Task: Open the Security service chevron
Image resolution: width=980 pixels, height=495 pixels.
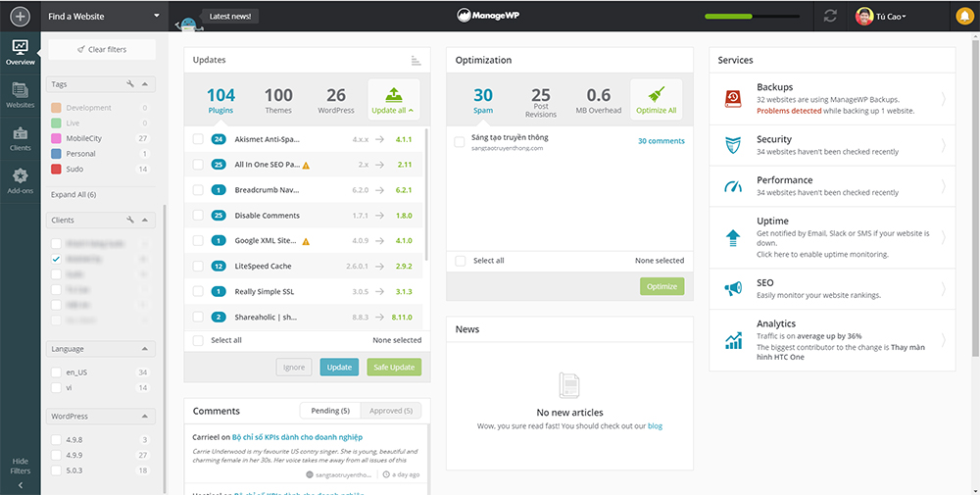Action: click(x=943, y=145)
